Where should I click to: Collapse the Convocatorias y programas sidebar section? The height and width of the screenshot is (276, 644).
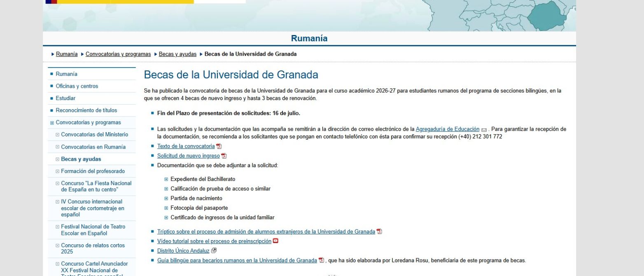(x=52, y=123)
